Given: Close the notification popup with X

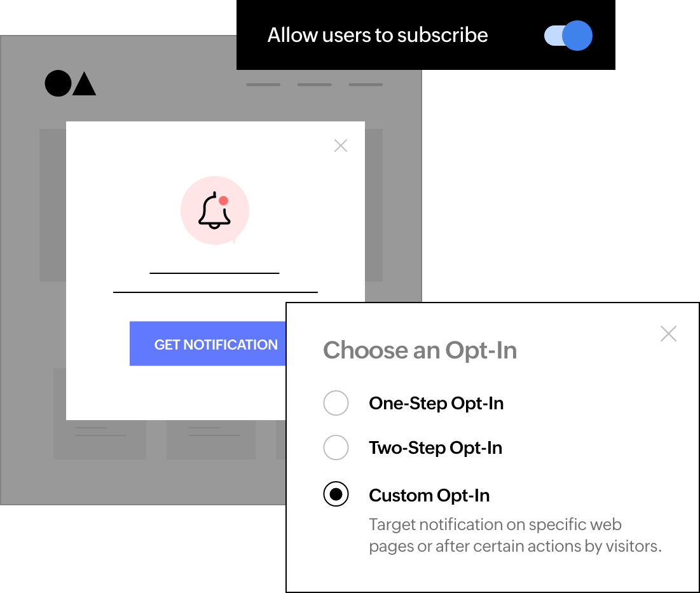Looking at the screenshot, I should [x=341, y=146].
